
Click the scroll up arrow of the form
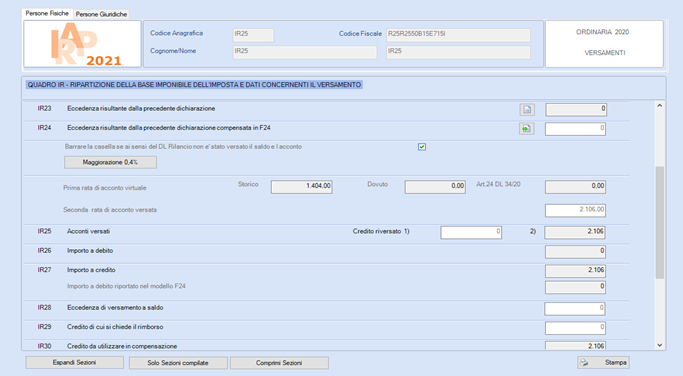(659, 106)
